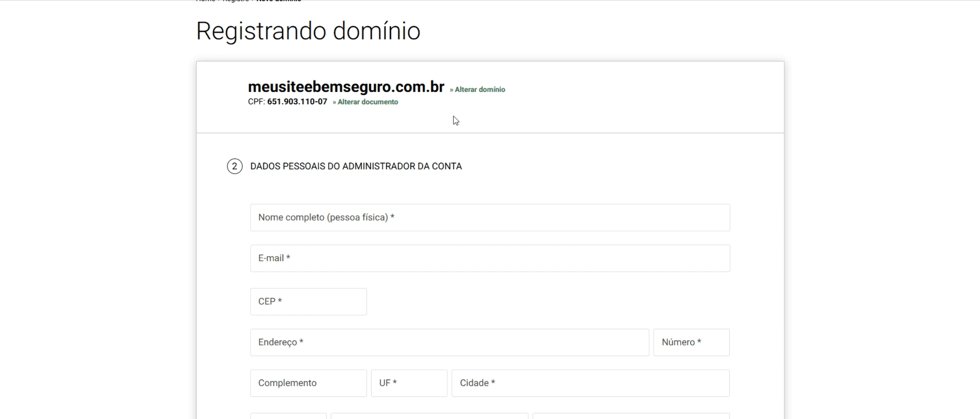Click the Registrando domínio page heading
The width and height of the screenshot is (980, 419).
(x=308, y=31)
